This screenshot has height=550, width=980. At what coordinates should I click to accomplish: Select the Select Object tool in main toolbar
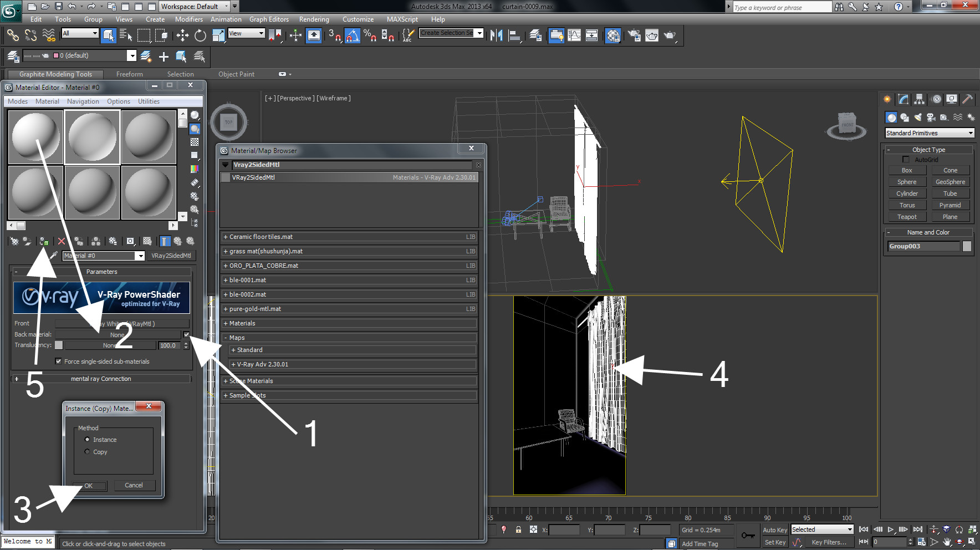tap(109, 35)
